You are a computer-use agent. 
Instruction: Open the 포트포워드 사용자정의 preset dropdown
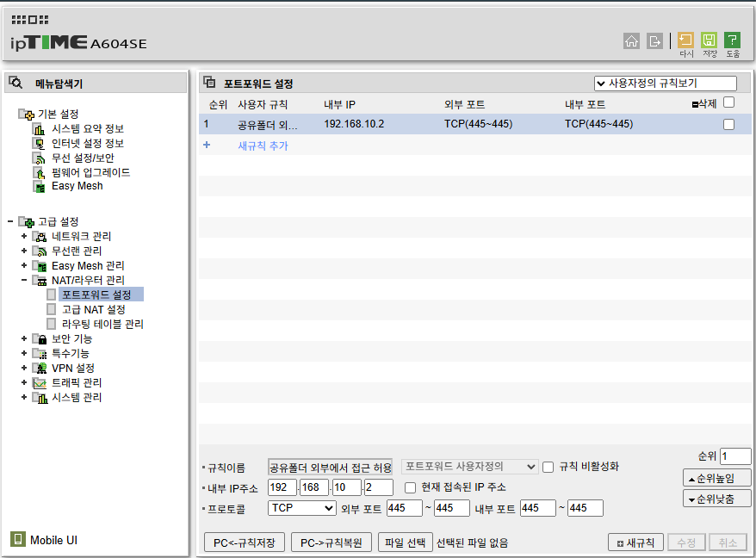point(469,467)
